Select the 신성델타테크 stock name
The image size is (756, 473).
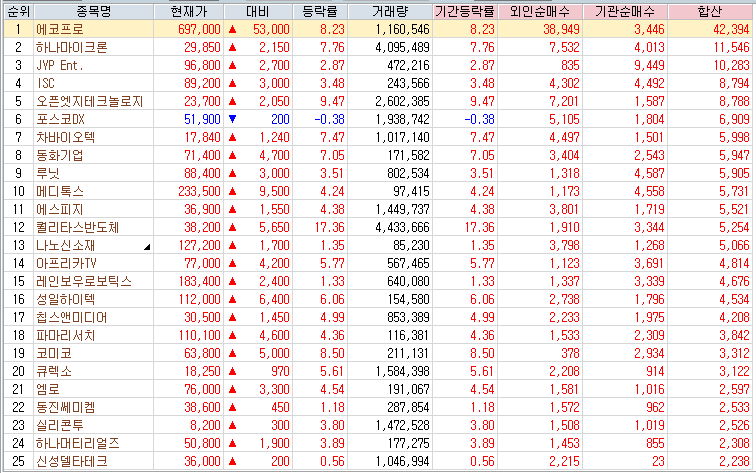(71, 461)
